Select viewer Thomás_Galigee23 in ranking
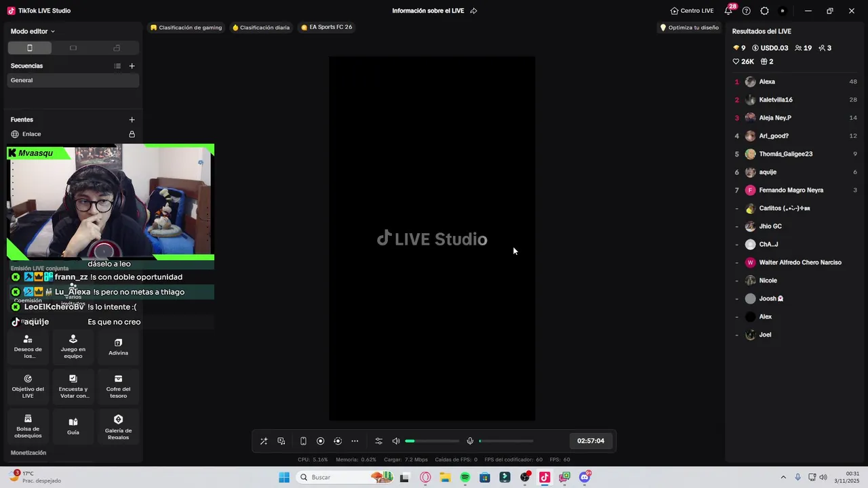 pyautogui.click(x=796, y=154)
